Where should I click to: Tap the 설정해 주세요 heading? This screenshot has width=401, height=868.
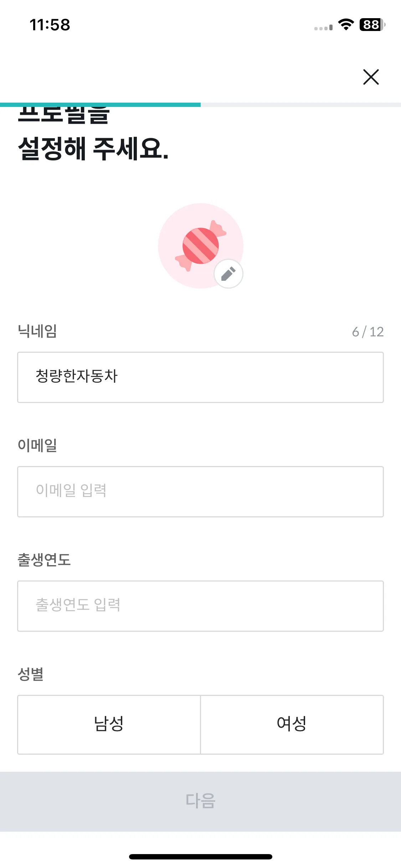coord(93,149)
